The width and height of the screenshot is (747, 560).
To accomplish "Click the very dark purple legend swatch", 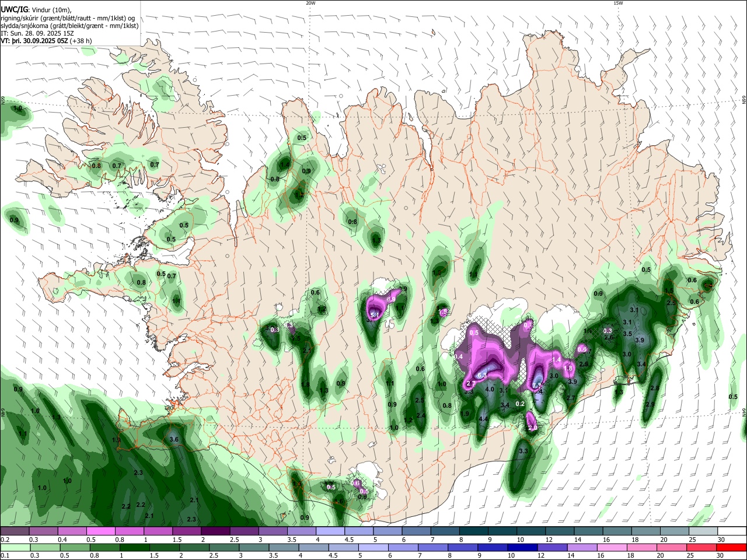I will 215,531.
